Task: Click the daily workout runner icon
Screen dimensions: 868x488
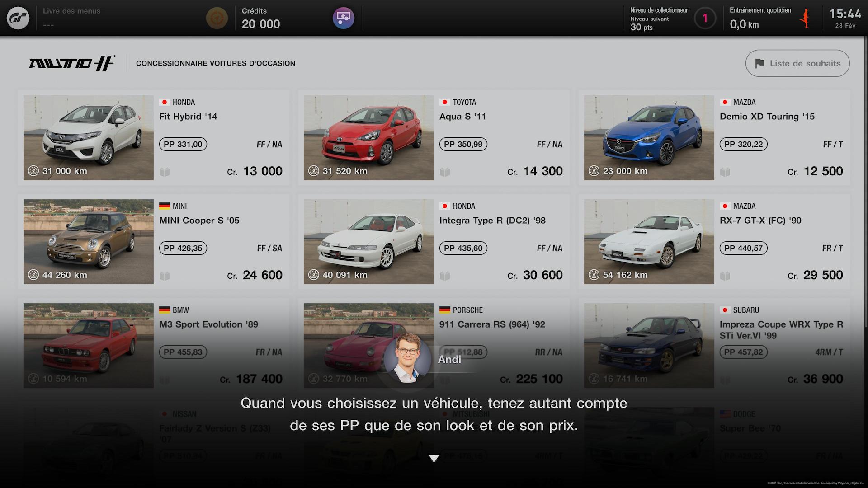Action: (x=805, y=19)
